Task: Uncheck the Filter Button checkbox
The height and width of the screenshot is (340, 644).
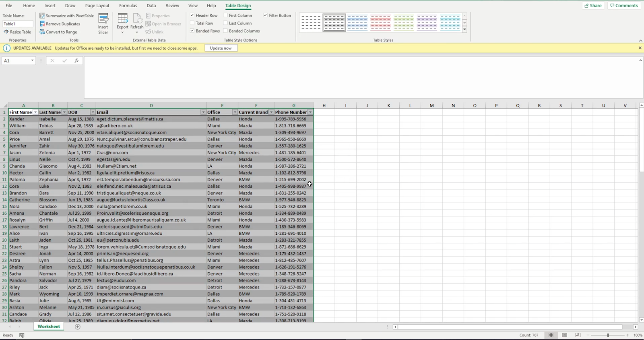Action: tap(265, 15)
